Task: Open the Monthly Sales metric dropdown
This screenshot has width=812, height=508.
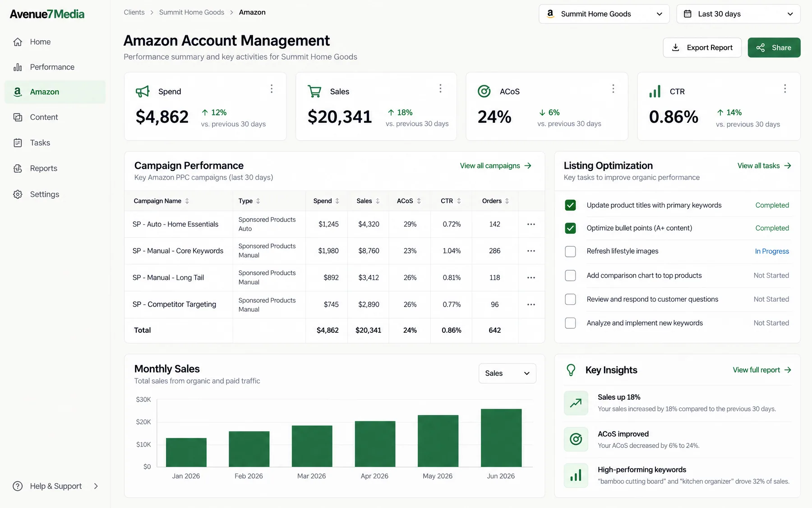Action: tap(507, 373)
